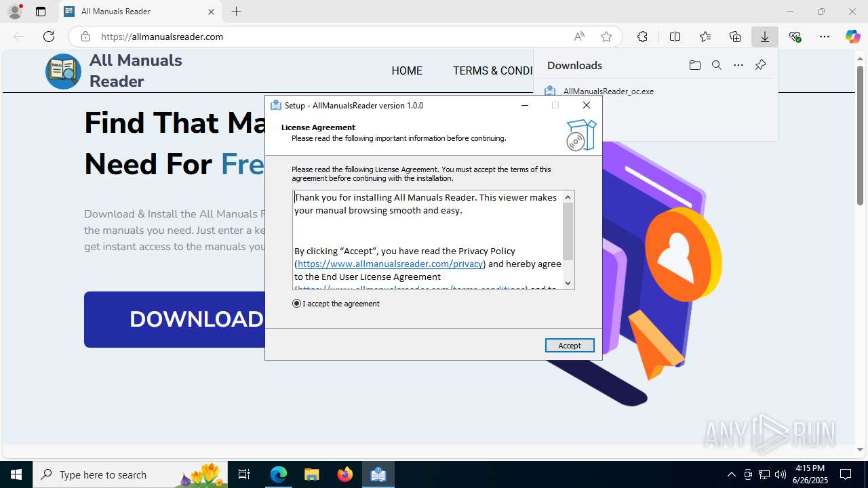The height and width of the screenshot is (488, 868).
Task: Open Copilot sidebar icon
Action: (852, 37)
